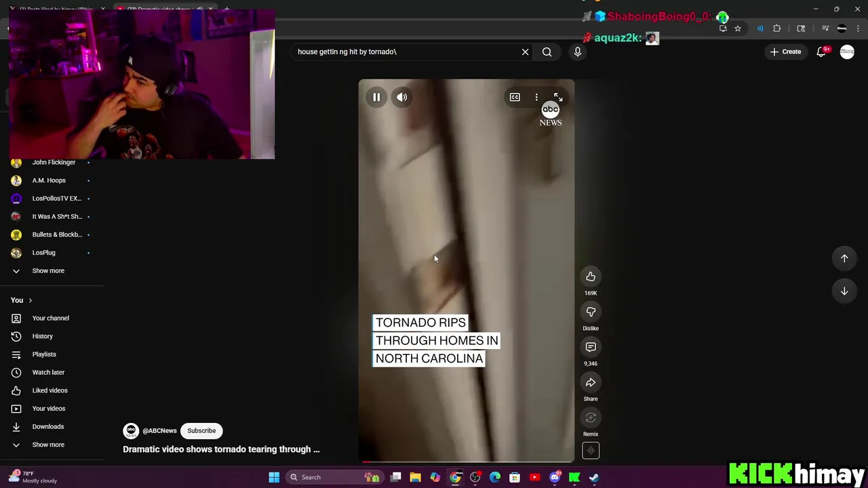This screenshot has width=868, height=488.
Task: Open Microsoft Edge from taskbar
Action: pyautogui.click(x=495, y=477)
